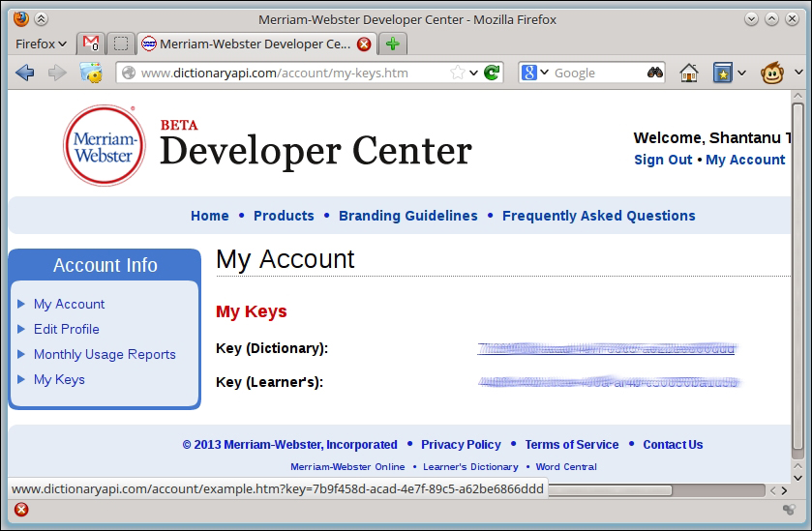Open the Gmail pinned tab
This screenshot has height=531, width=812.
[90, 44]
